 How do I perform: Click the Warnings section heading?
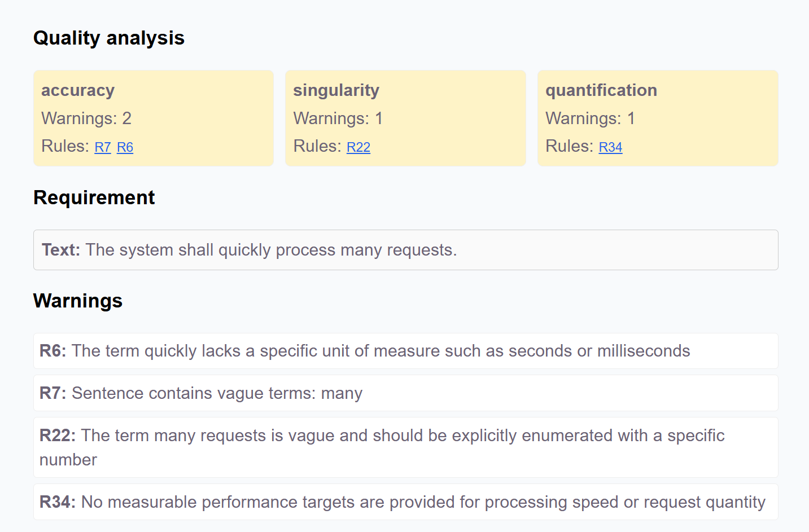point(78,301)
